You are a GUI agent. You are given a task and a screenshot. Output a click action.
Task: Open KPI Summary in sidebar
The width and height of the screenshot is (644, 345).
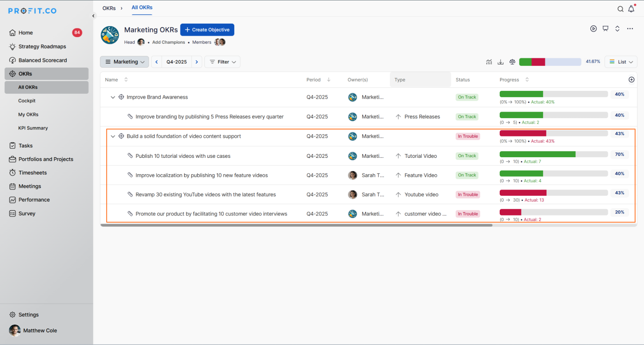33,128
